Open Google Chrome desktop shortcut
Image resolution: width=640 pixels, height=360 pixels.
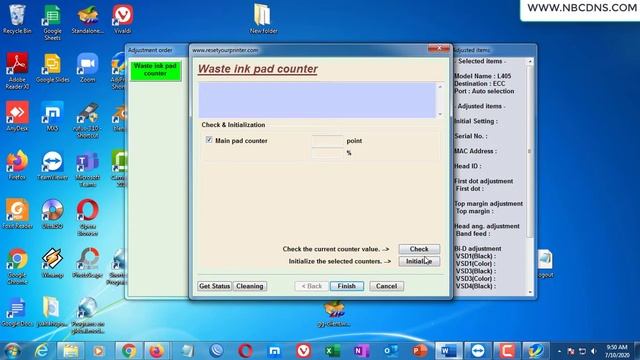(x=17, y=266)
